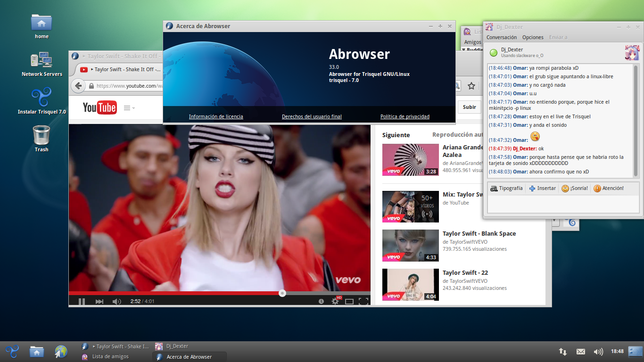Collapse the Buddies group in the buddy list

pos(463,49)
